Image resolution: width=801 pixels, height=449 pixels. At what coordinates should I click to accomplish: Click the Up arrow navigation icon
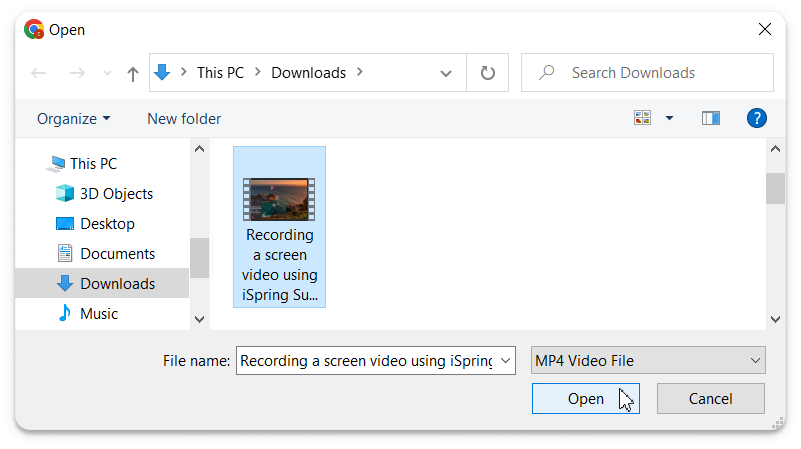(x=132, y=73)
